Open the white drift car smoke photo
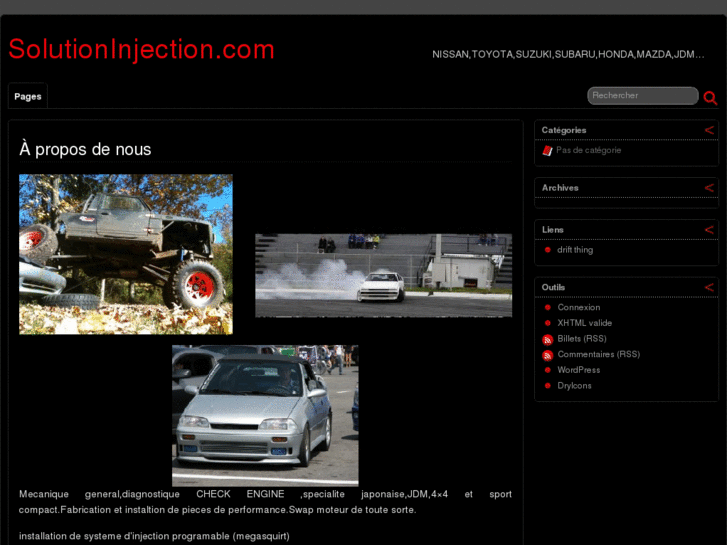727x545 pixels. pos(383,276)
